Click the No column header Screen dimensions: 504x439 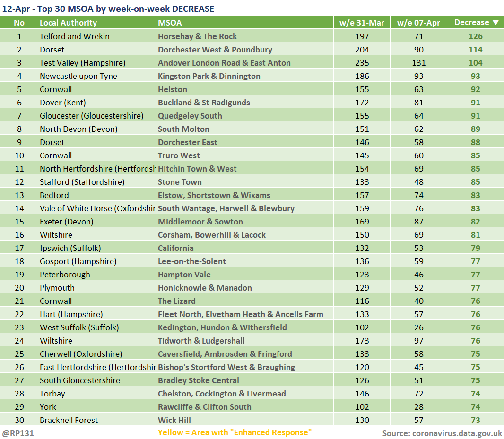click(x=19, y=23)
